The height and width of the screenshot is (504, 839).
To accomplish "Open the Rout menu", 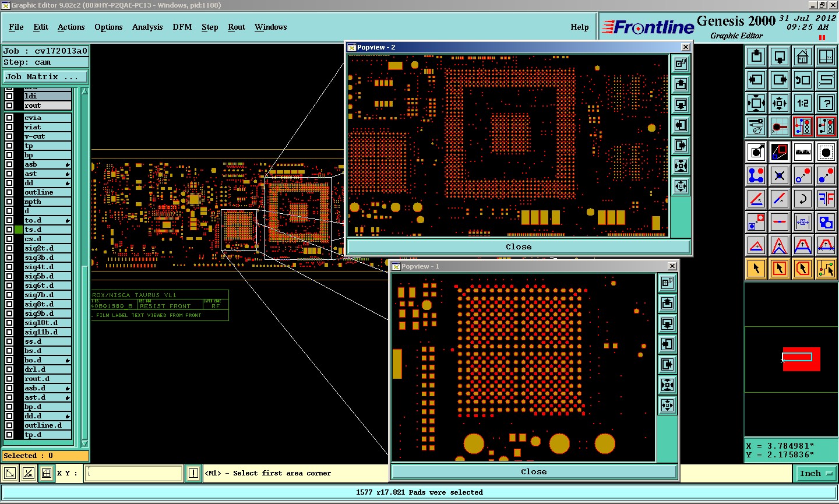I will [x=237, y=27].
